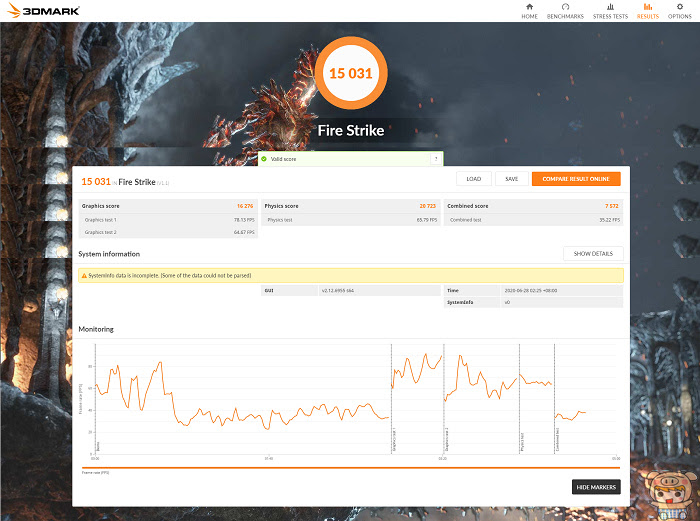Click the 15 031 score circle

(x=351, y=73)
